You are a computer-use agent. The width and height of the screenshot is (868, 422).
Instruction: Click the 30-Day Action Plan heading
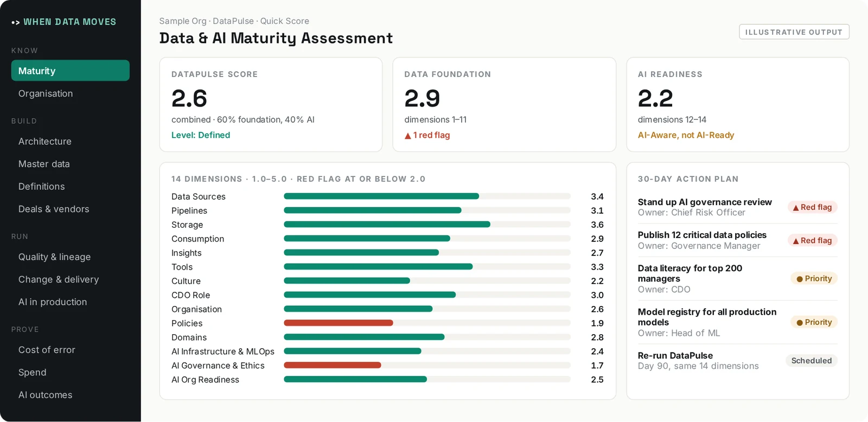(688, 179)
